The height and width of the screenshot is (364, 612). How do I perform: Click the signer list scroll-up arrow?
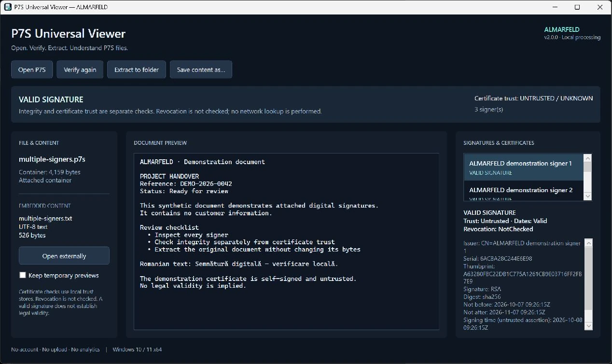pyautogui.click(x=587, y=158)
